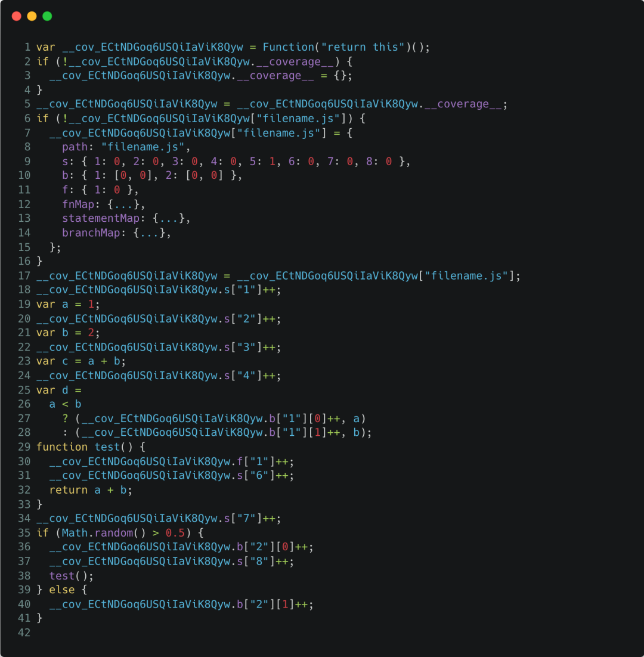Click the collapsed fnMap: {...} entry

coord(104,204)
